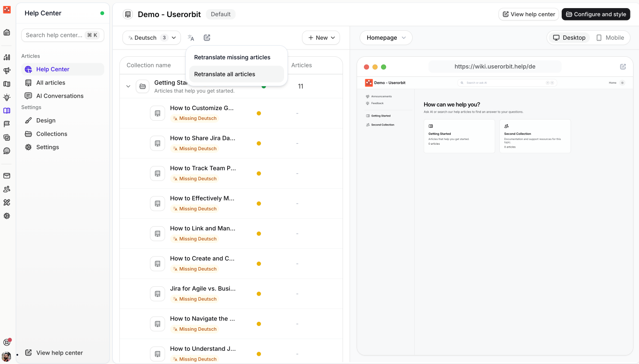This screenshot has height=364, width=639.
Task: Click the Search help center field
Action: pyautogui.click(x=63, y=35)
